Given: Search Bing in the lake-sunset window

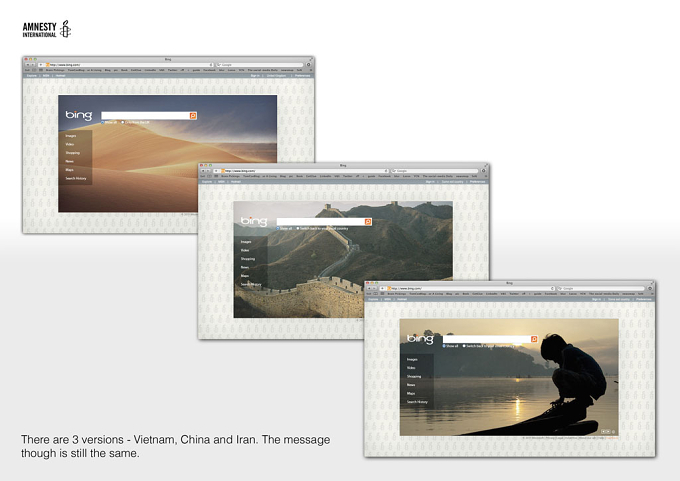Looking at the screenshot, I should 534,339.
